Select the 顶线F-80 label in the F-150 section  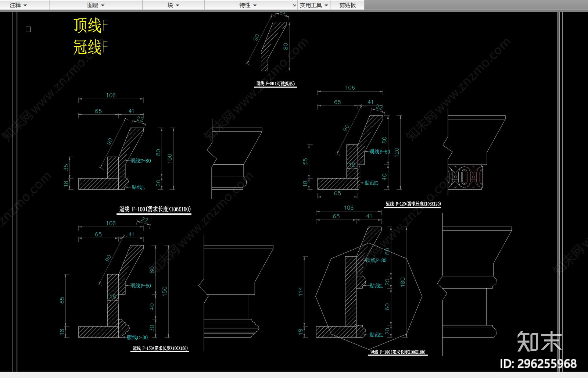coord(140,285)
